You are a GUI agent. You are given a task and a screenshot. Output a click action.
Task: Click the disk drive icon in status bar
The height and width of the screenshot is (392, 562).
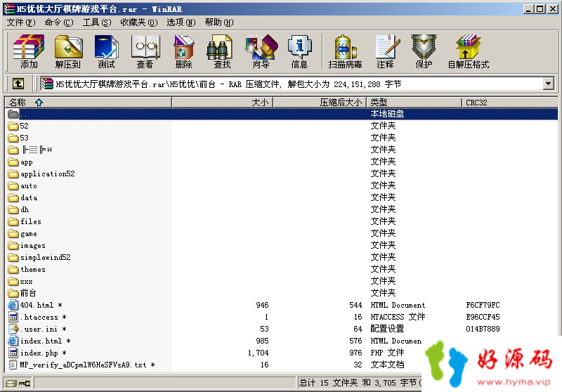[11, 384]
